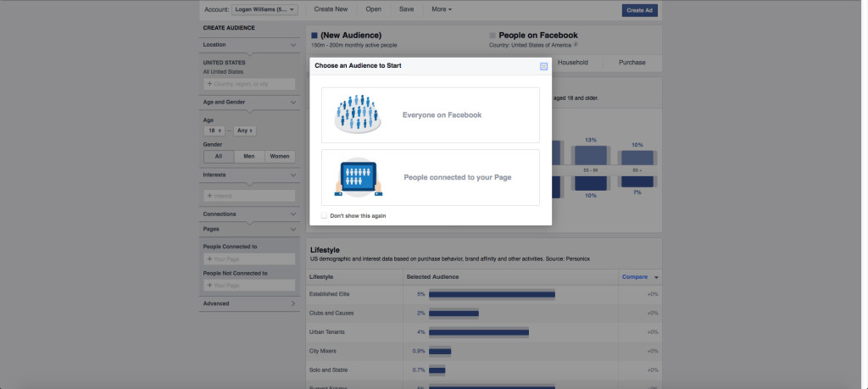Click the Urban Tenants 4% bar

[479, 332]
